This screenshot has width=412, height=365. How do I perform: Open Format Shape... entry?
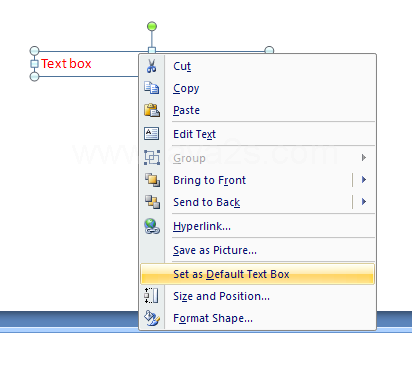[257, 318]
